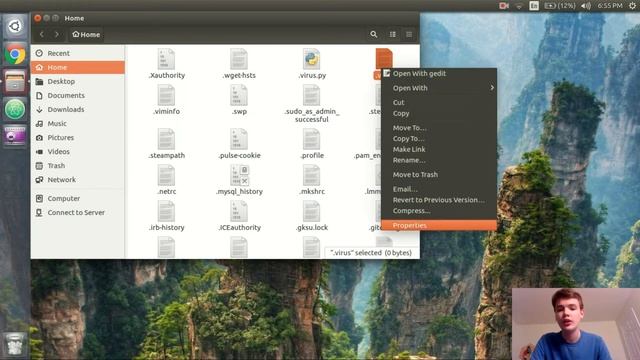The width and height of the screenshot is (640, 360).
Task: Open the volume indicator in top panel
Action: click(586, 6)
